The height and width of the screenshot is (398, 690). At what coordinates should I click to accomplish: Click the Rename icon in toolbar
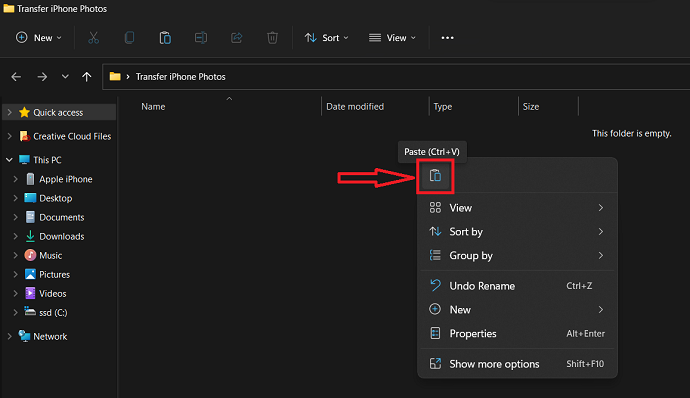point(201,38)
